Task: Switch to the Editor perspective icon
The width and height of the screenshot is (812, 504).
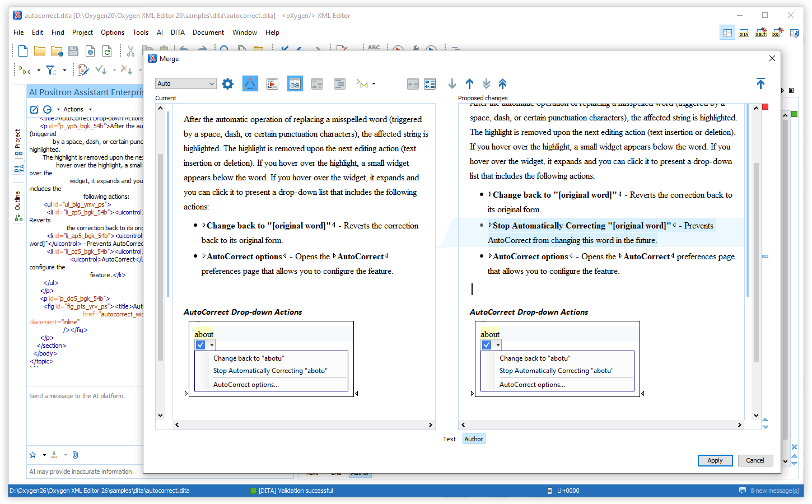Action: click(727, 33)
